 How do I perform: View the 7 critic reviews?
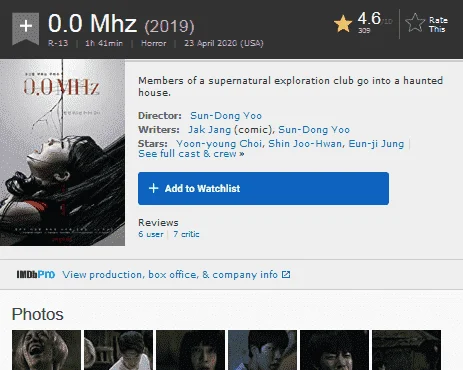coord(186,234)
